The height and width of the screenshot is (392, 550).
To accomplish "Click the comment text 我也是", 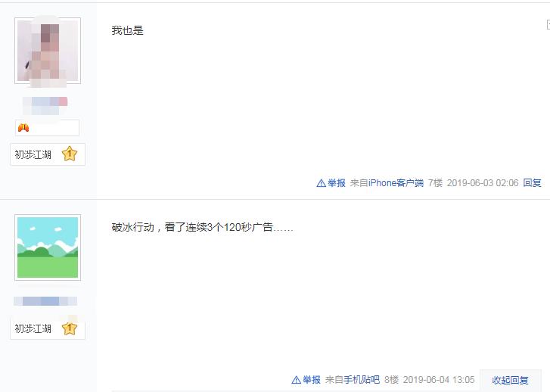I will coord(127,30).
